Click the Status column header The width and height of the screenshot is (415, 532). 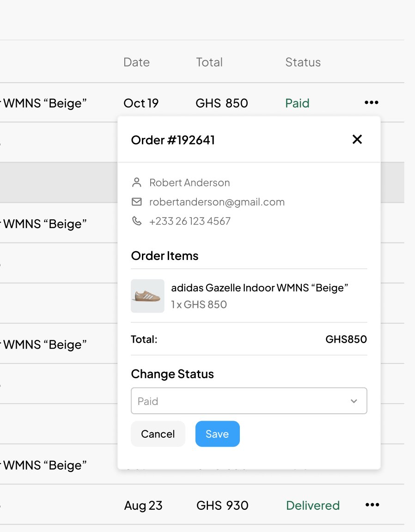tap(303, 62)
